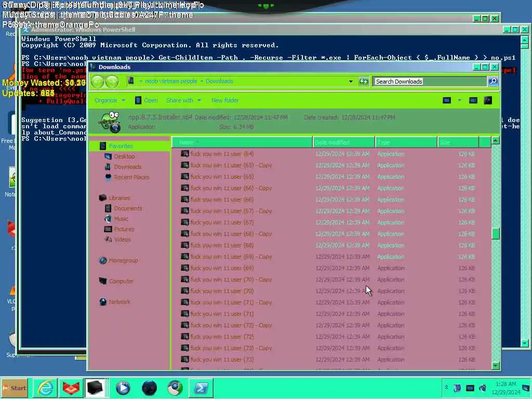
Task: Select Favorites in navigation pane
Action: click(x=121, y=146)
